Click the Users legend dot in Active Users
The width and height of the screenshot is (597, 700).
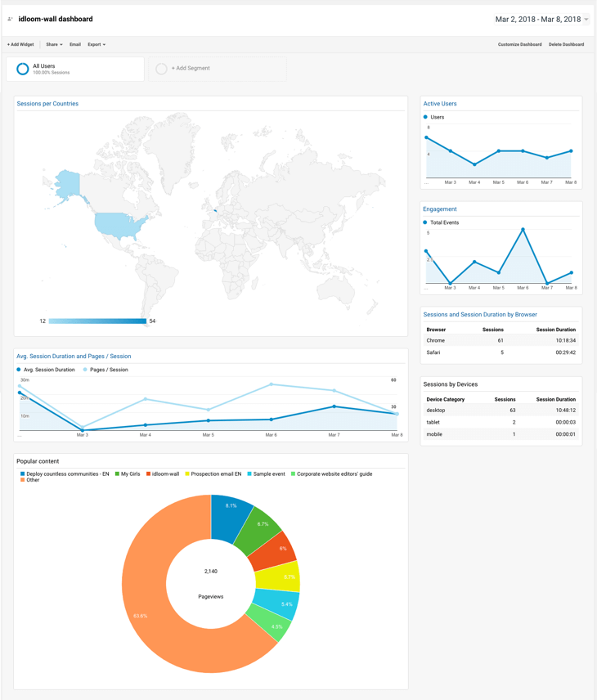pos(425,117)
